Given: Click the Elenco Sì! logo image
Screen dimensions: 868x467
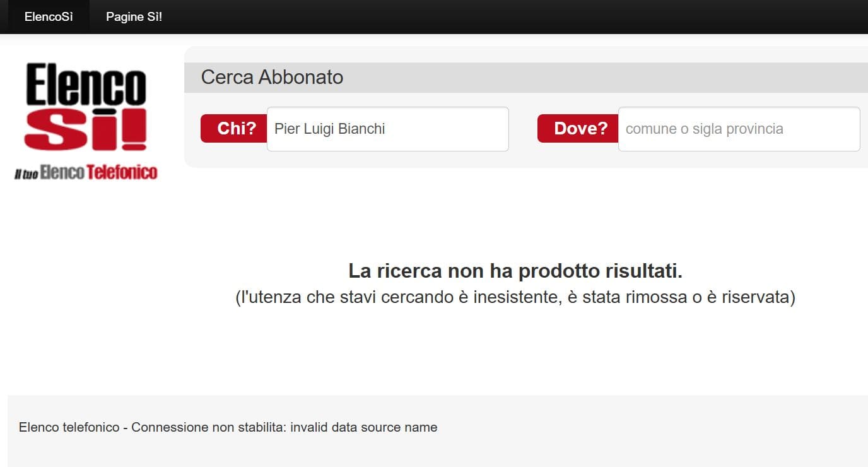Looking at the screenshot, I should (86, 121).
